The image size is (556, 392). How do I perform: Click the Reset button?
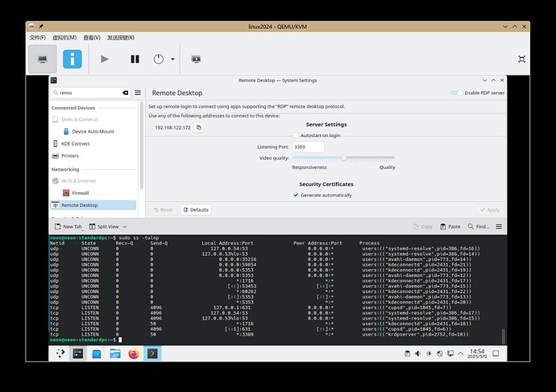(163, 210)
